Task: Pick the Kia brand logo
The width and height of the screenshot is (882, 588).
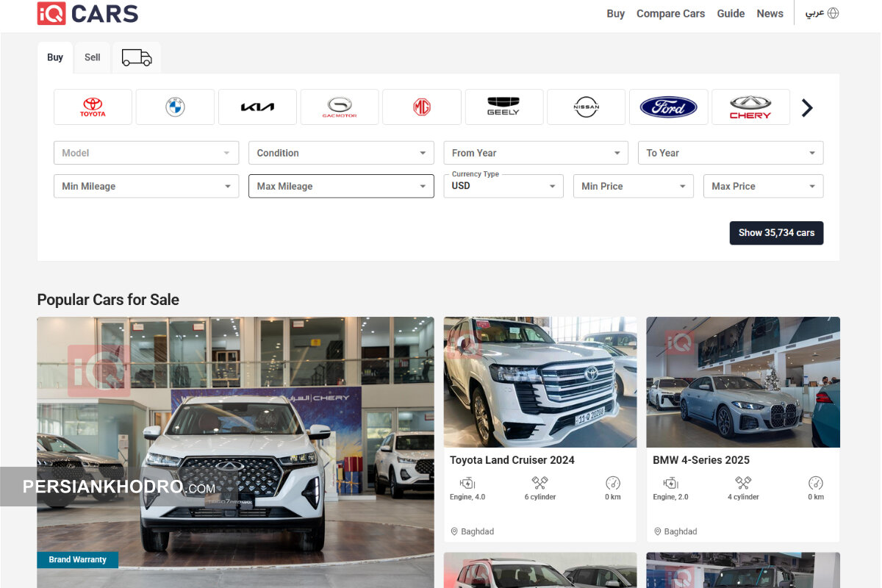Action: coord(257,107)
